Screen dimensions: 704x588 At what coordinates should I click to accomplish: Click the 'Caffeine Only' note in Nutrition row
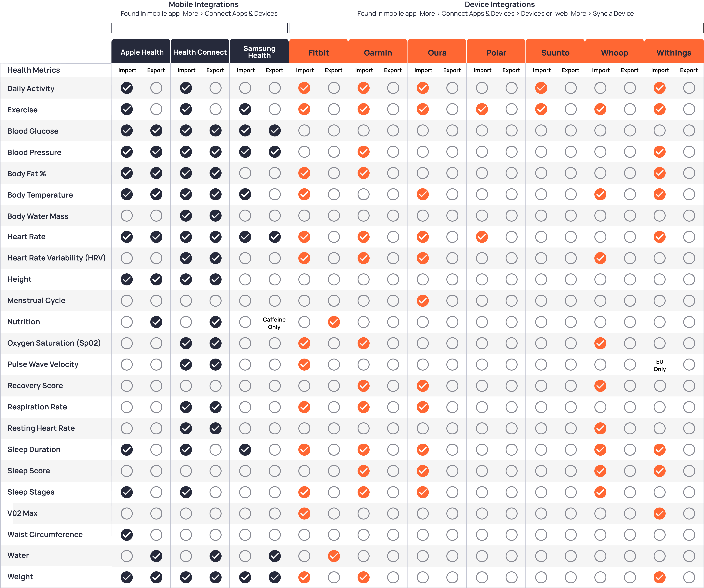[x=274, y=323]
